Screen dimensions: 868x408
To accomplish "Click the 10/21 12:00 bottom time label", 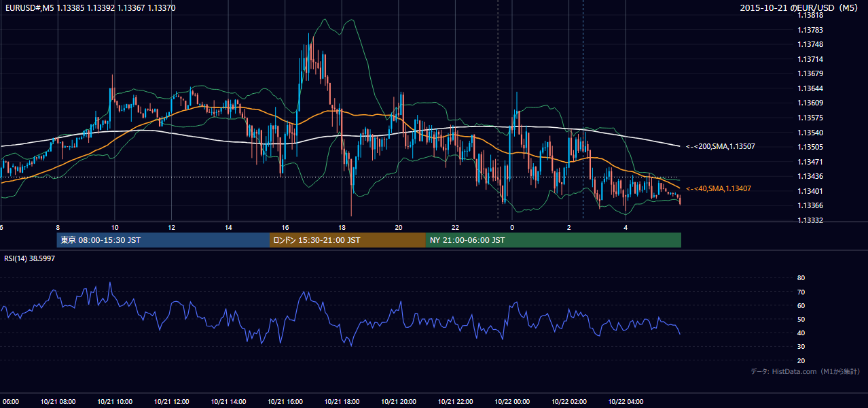I will (x=171, y=401).
